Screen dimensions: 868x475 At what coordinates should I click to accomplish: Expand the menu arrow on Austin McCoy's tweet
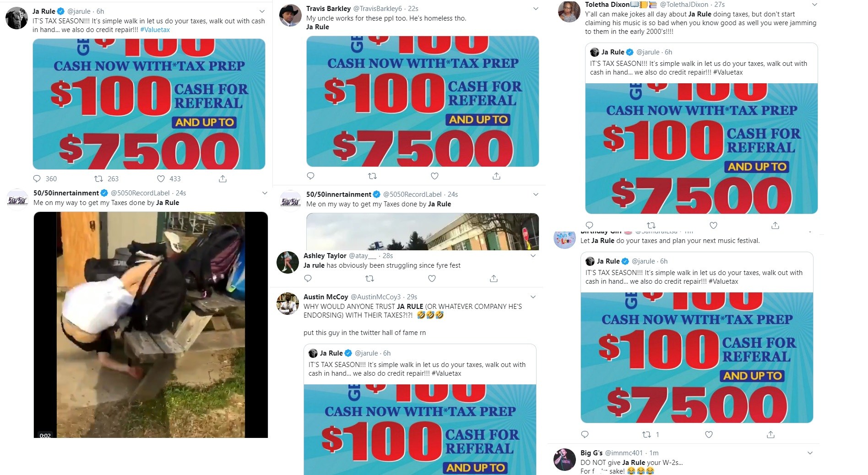pyautogui.click(x=533, y=297)
